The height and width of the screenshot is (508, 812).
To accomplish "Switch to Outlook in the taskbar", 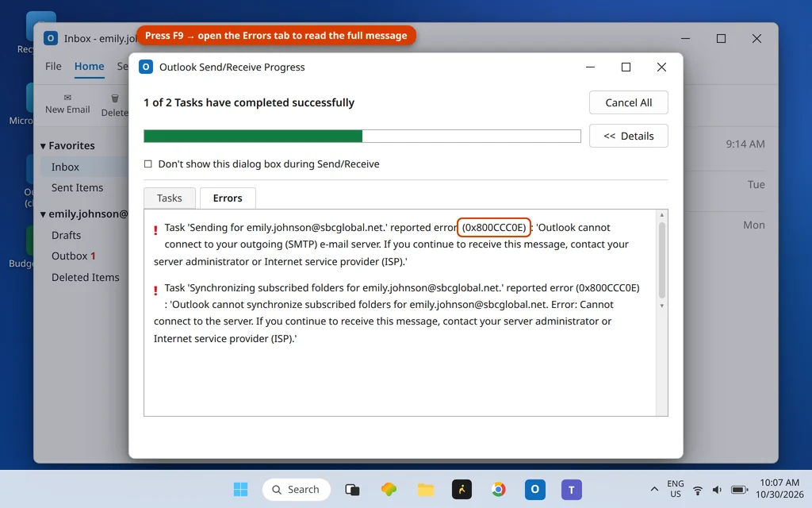I will [535, 489].
